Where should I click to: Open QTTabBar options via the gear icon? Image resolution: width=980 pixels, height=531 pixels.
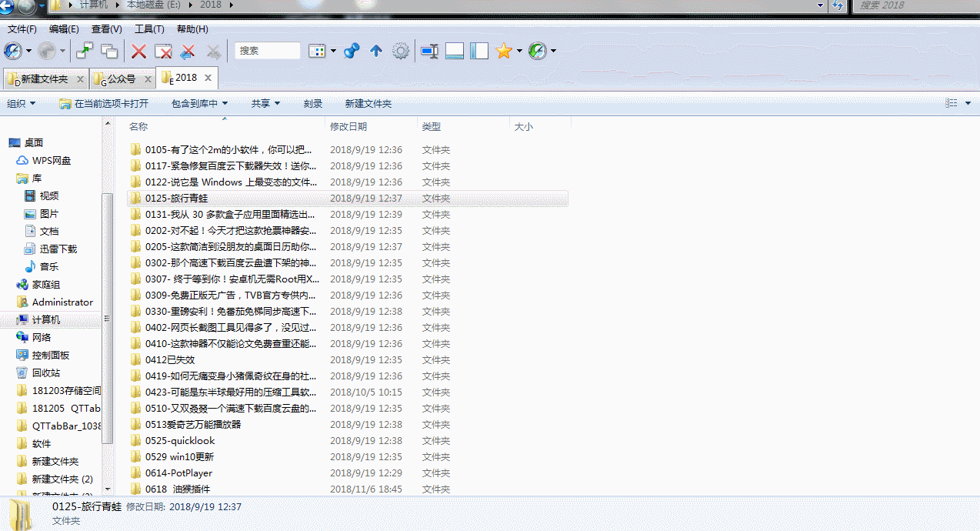[x=400, y=52]
